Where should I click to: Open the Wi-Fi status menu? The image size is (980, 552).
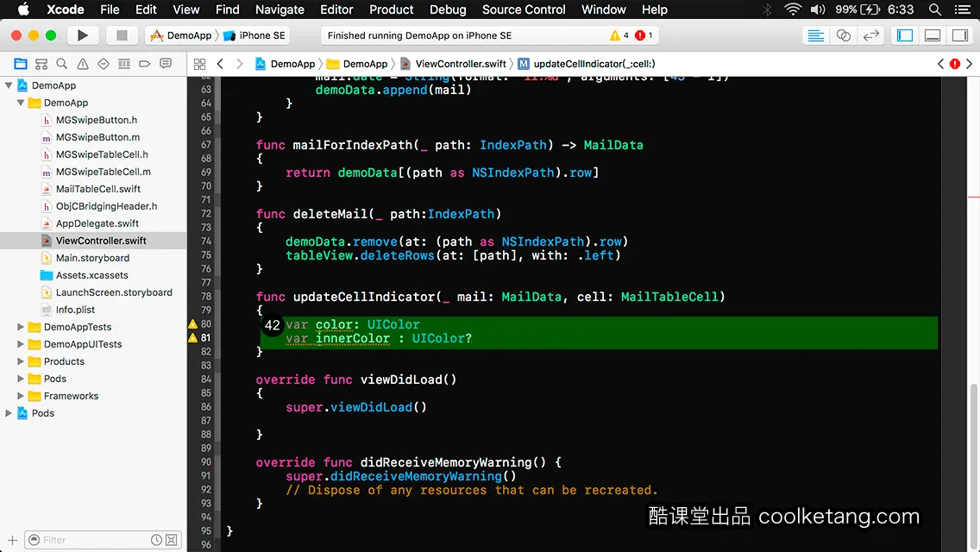point(793,9)
